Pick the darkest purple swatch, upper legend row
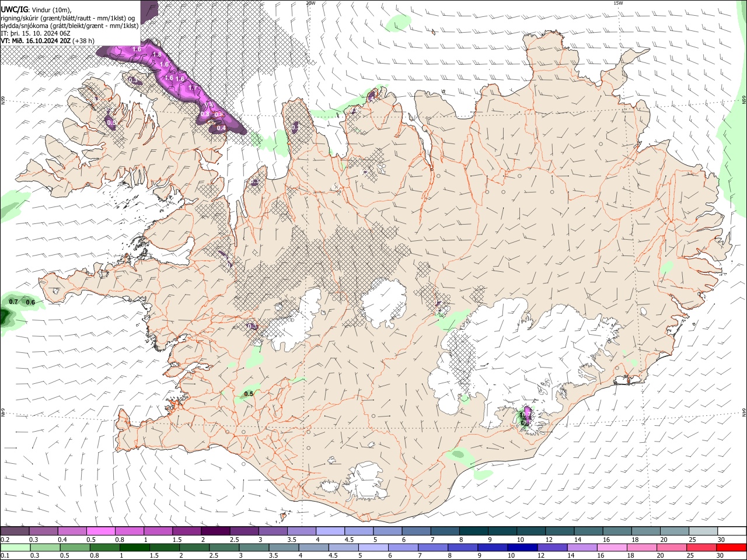This screenshot has height=560, width=747. point(215,531)
